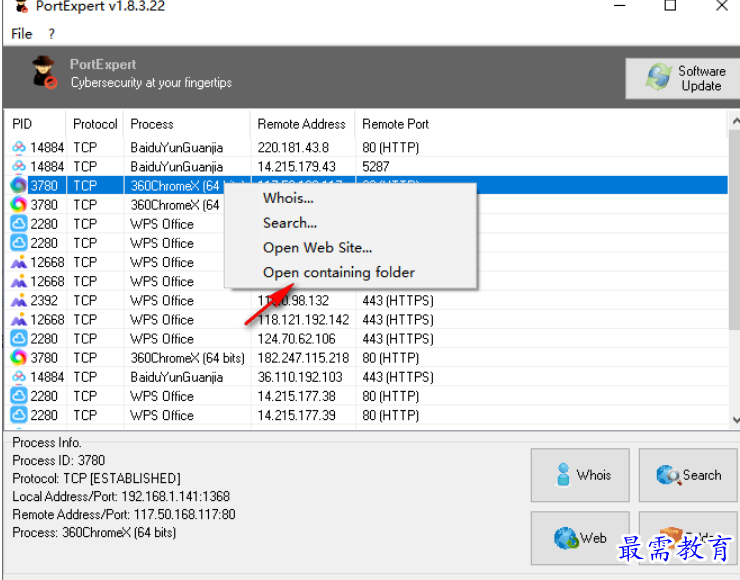Click the 360ChromeX icon for 182.247.115.218 row
Image resolution: width=740 pixels, height=580 pixels.
click(x=19, y=358)
